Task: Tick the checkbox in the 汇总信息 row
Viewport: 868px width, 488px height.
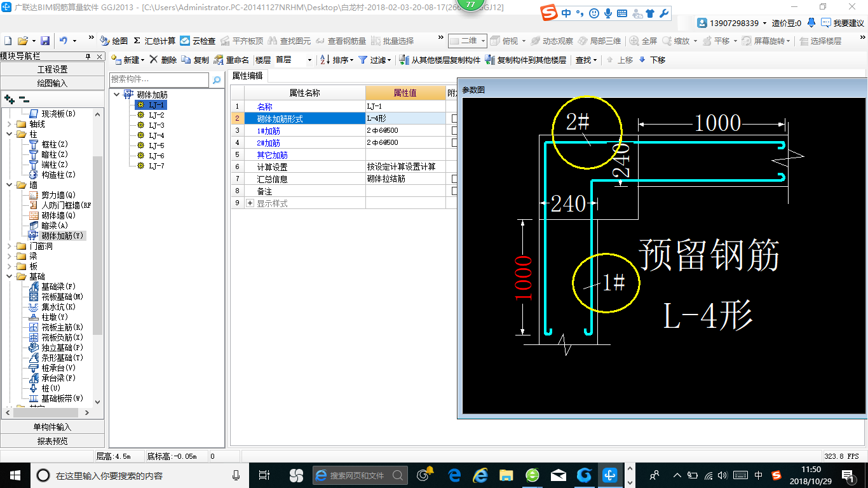Action: pos(454,179)
